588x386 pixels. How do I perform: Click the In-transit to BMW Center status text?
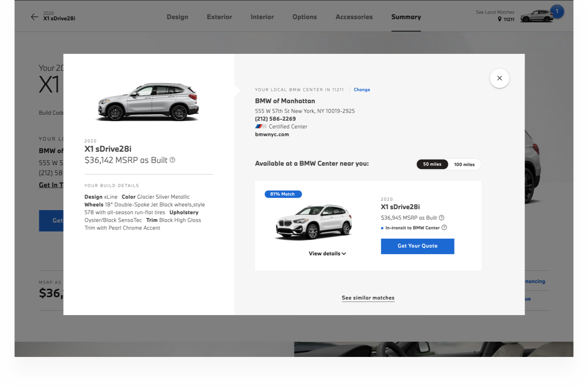413,228
